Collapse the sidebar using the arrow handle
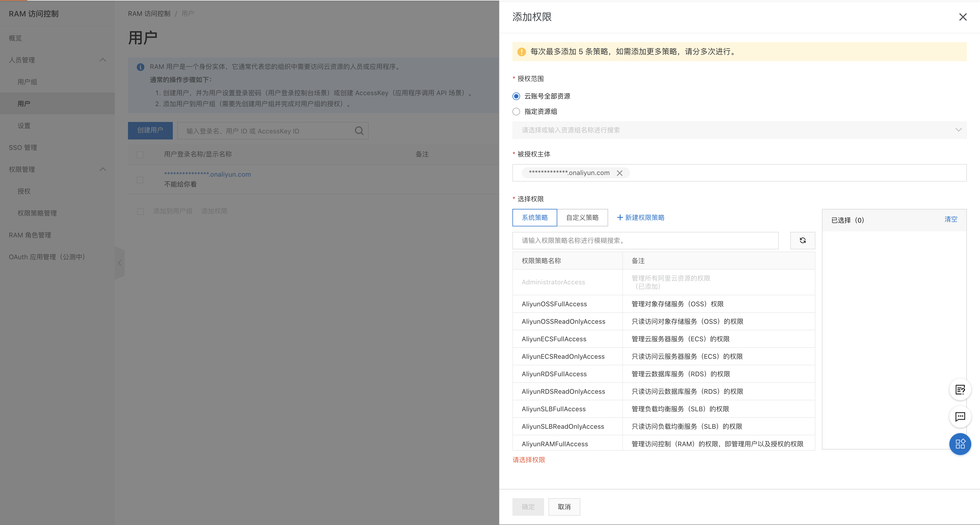The height and width of the screenshot is (525, 980). (119, 263)
